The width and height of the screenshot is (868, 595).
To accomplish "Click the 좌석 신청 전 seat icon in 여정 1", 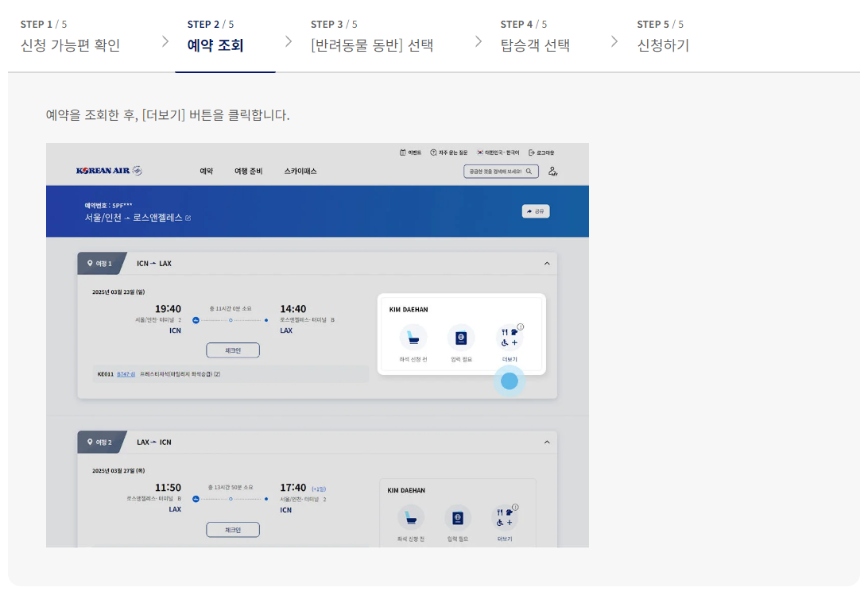I will (413, 337).
